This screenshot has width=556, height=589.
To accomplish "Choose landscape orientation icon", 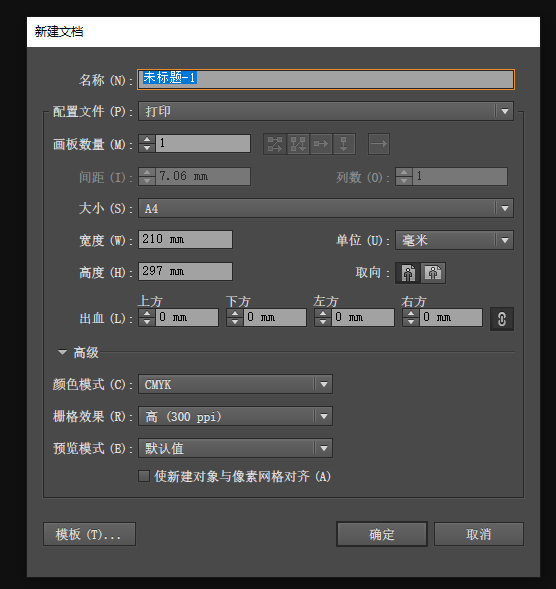I will point(433,273).
